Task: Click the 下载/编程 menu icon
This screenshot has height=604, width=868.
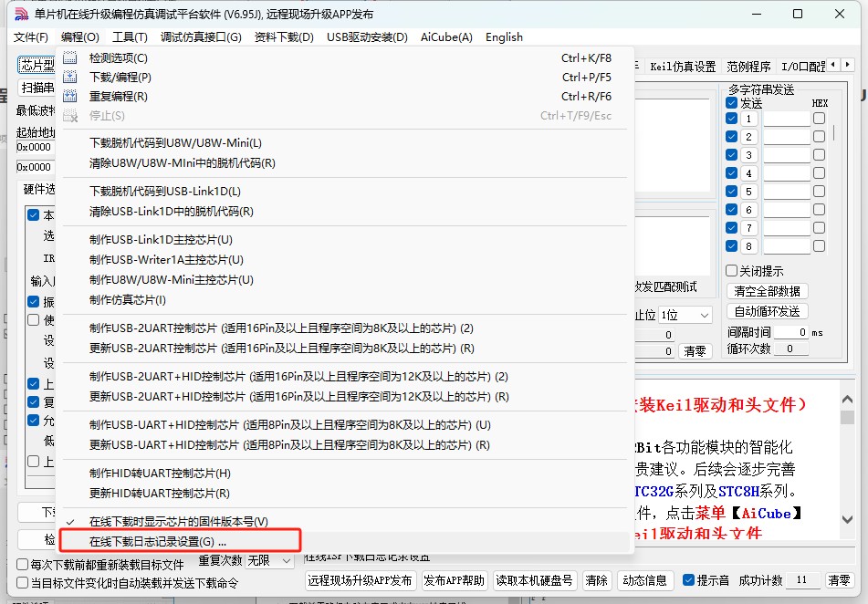Action: [x=70, y=77]
